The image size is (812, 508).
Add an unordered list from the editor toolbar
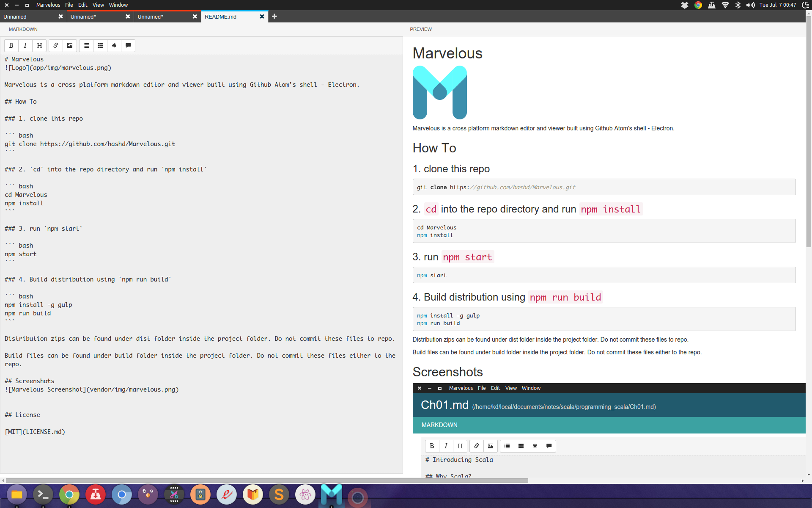tap(86, 46)
